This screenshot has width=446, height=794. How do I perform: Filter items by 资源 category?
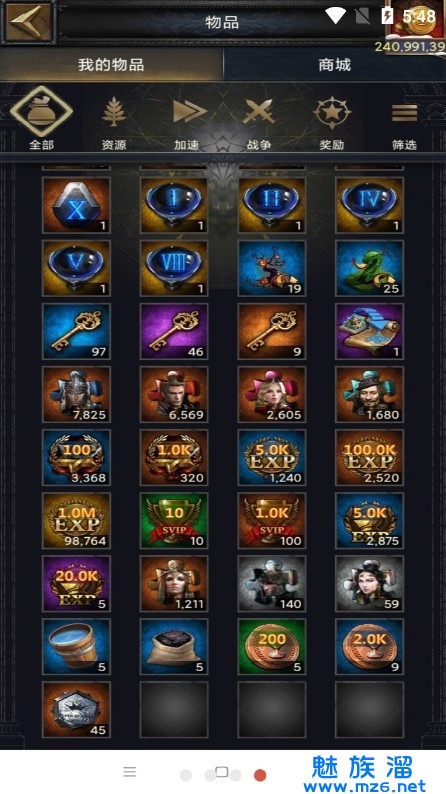coord(114,123)
